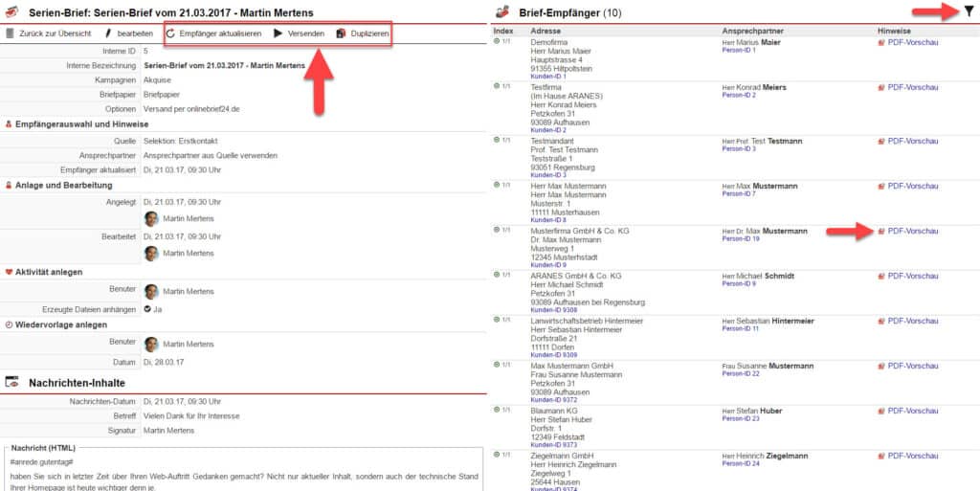Click Martin Mertens avatar under Angelegt
The image size is (980, 491).
point(151,218)
